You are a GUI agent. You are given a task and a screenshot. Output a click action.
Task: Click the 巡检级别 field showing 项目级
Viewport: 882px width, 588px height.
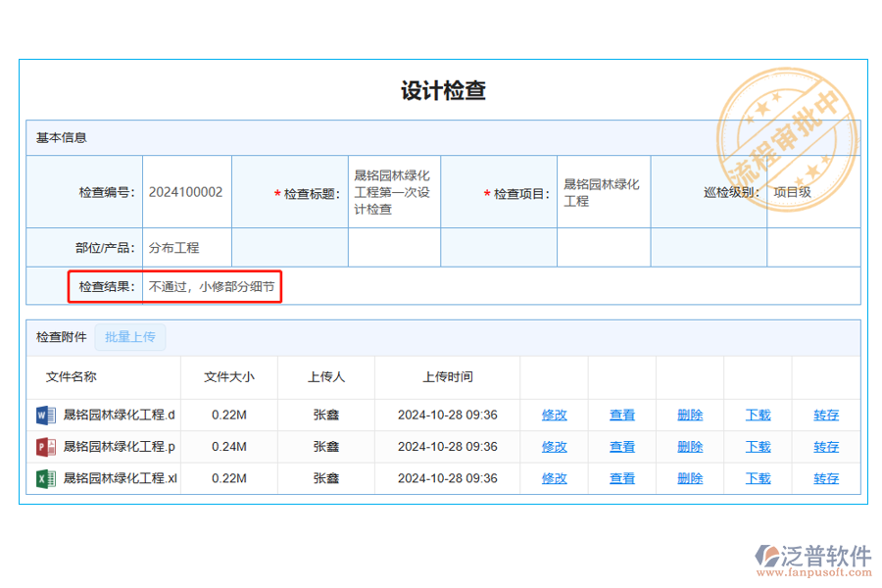(x=811, y=192)
